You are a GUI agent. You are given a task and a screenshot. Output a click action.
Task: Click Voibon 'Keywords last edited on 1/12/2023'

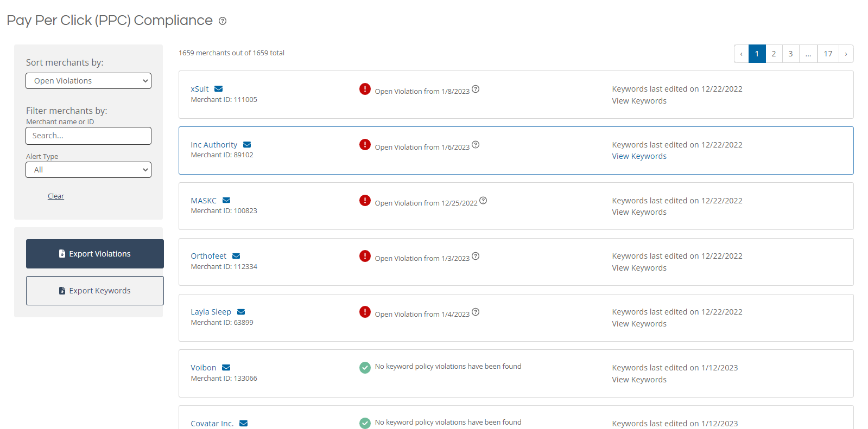point(675,368)
